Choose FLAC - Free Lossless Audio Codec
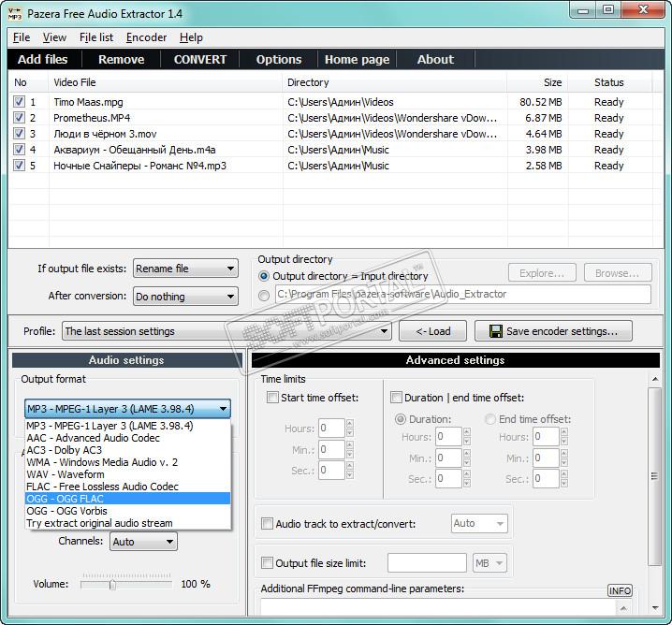The height and width of the screenshot is (625, 672). click(128, 487)
